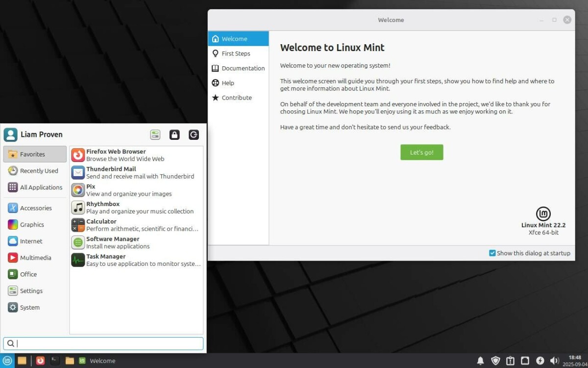Viewport: 588px width, 368px height.
Task: Open the power manager lightning tray icon
Action: 540,361
